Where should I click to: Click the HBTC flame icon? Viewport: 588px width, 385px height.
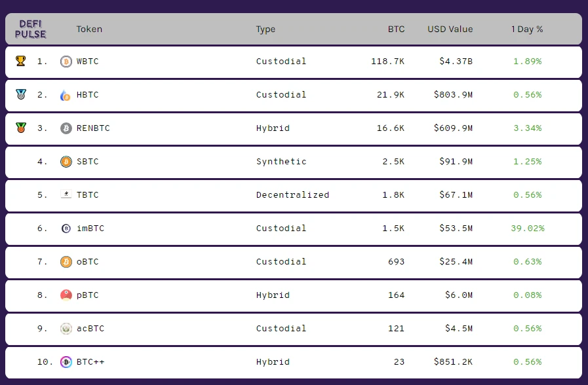coord(66,95)
